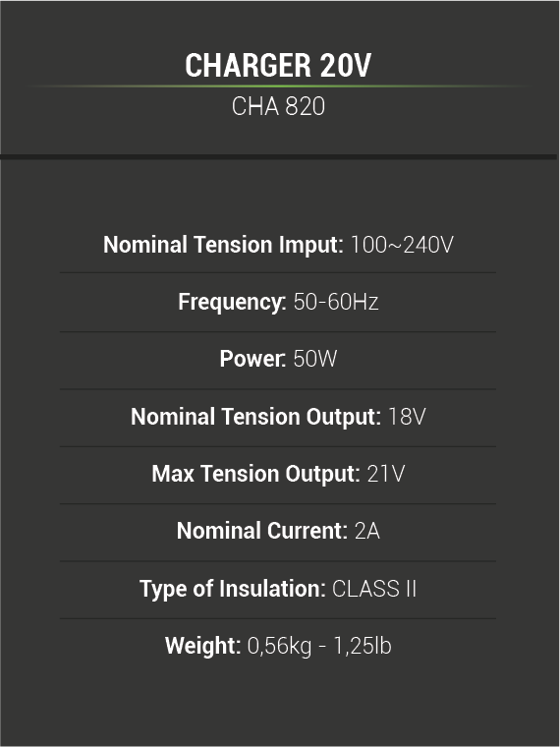Select the Frequency label

[x=233, y=302]
